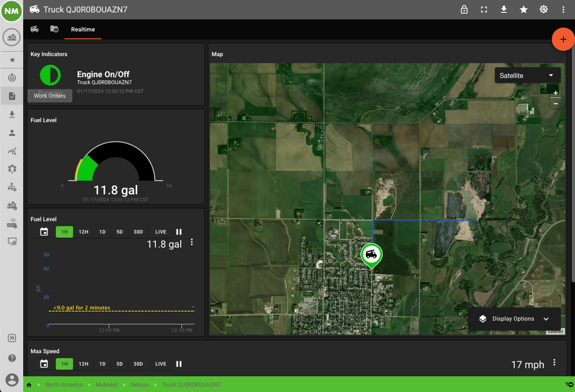Select the 30D range in the Max Speed panel
Image resolution: width=575 pixels, height=392 pixels.
click(x=138, y=364)
